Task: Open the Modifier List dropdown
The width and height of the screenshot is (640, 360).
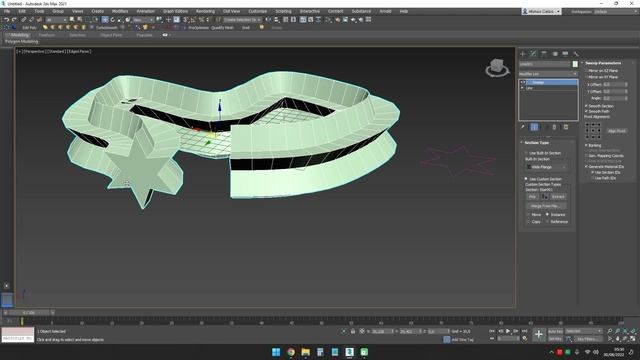Action: tap(548, 74)
